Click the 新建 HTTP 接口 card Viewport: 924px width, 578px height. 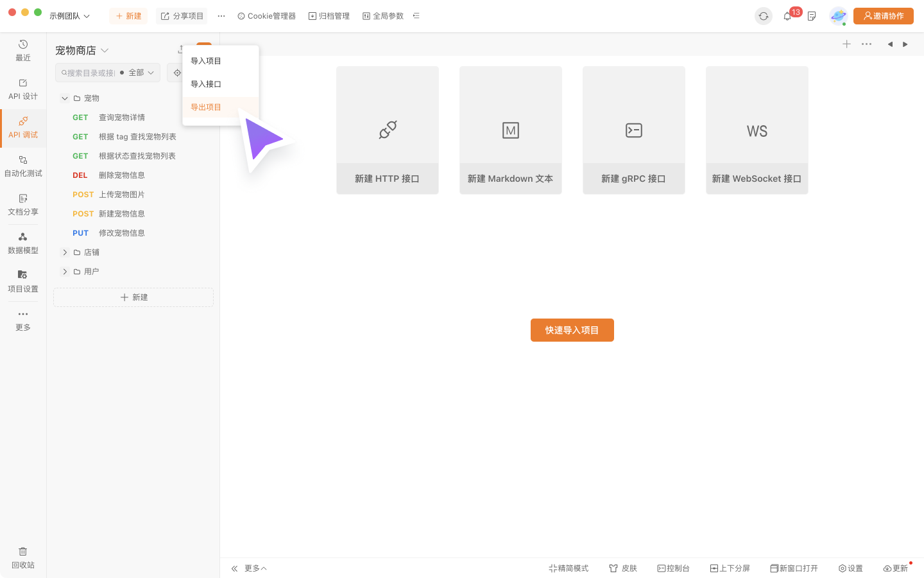click(x=388, y=130)
